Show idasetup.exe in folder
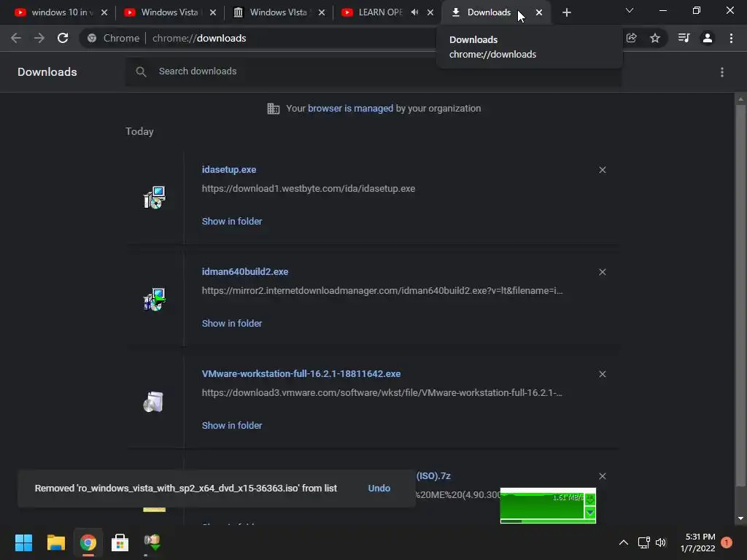This screenshot has height=560, width=747. [231, 221]
